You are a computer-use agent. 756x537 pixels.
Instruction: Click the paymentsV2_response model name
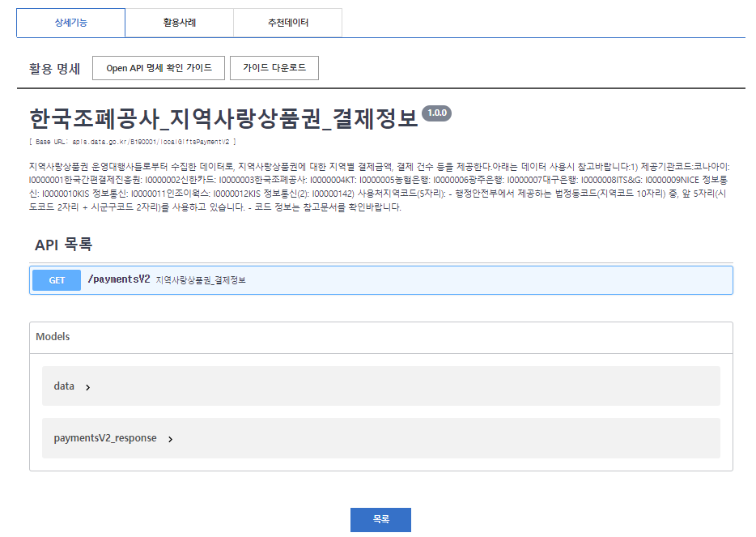tap(105, 438)
